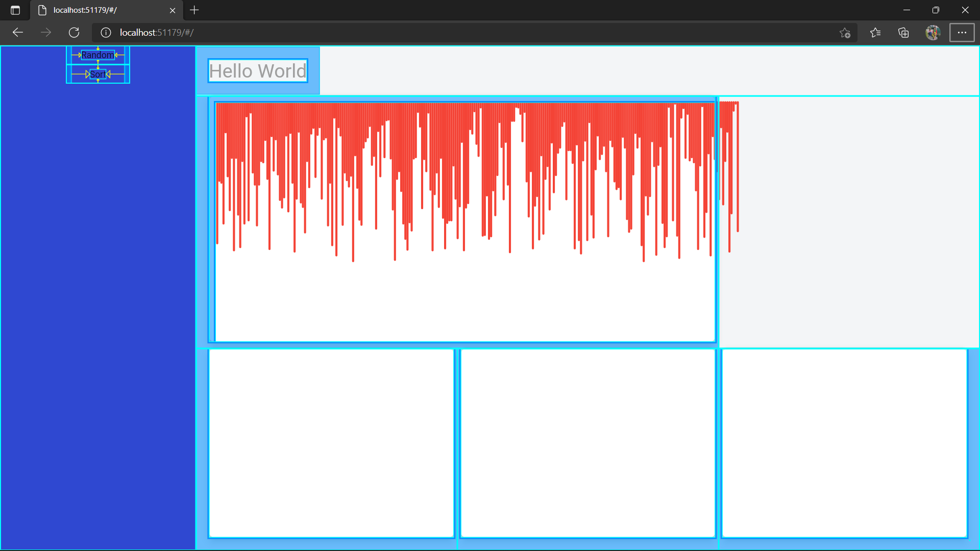This screenshot has height=551, width=980.
Task: View site information icon in address bar
Action: pos(106,33)
